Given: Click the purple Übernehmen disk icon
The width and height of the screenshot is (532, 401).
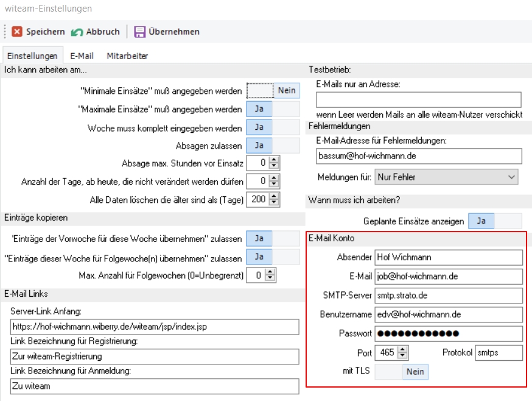Looking at the screenshot, I should pyautogui.click(x=140, y=32).
